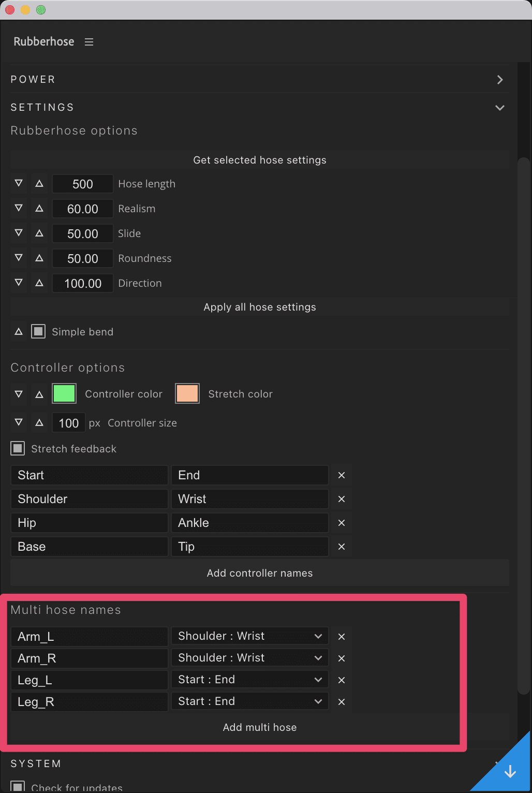Viewport: 532px width, 793px height.
Task: Click the Leg_R multi hose name field
Action: coord(89,702)
